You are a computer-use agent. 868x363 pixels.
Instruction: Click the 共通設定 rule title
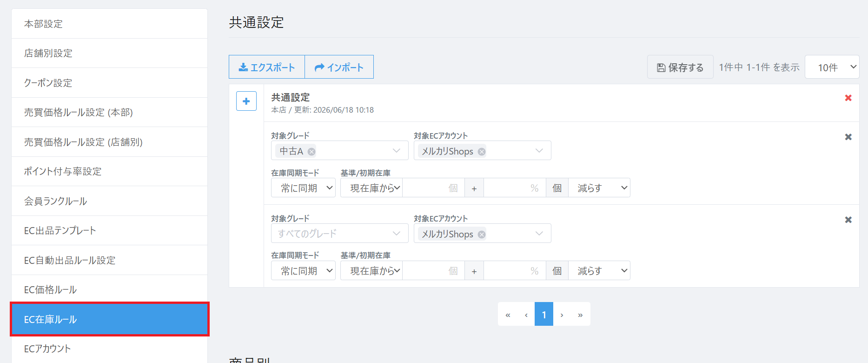point(291,97)
